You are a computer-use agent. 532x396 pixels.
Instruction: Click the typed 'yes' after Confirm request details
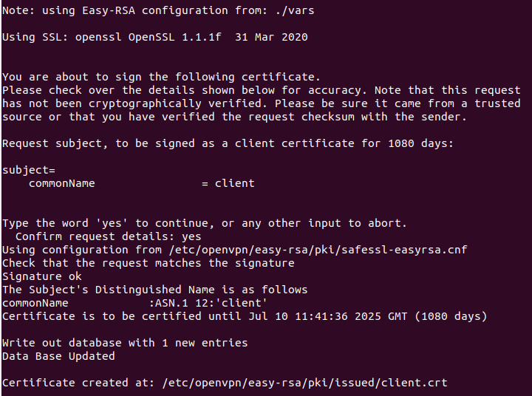191,236
